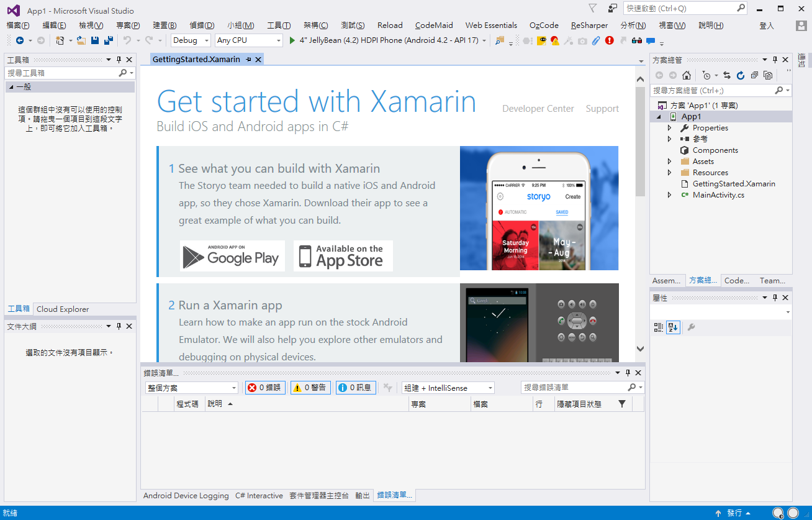Open the 偵錯(D) menu
The height and width of the screenshot is (520, 812).
tap(202, 25)
